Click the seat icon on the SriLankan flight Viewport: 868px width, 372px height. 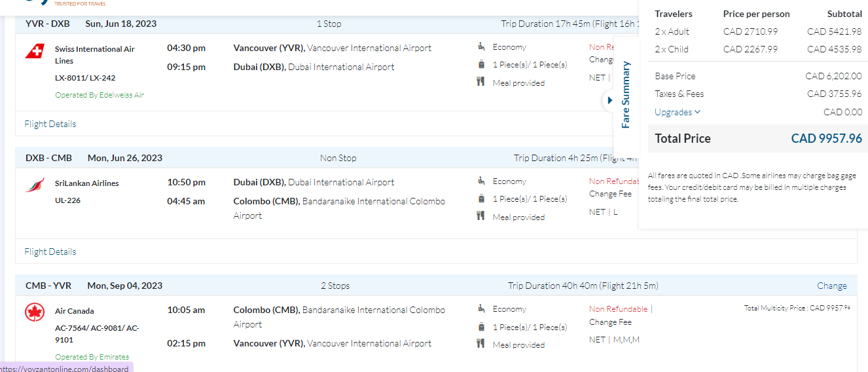[481, 181]
